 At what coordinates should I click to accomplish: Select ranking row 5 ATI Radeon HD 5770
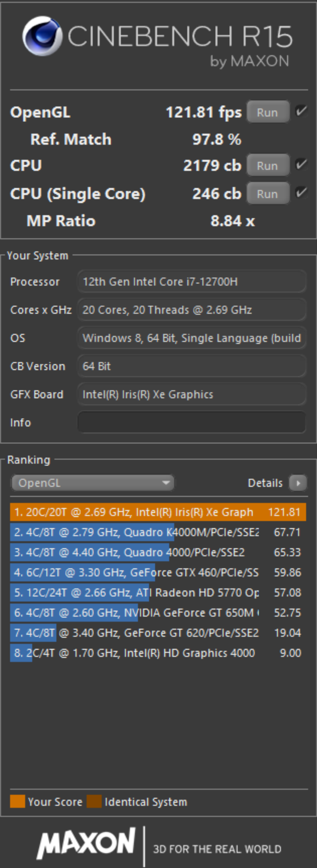click(x=158, y=593)
